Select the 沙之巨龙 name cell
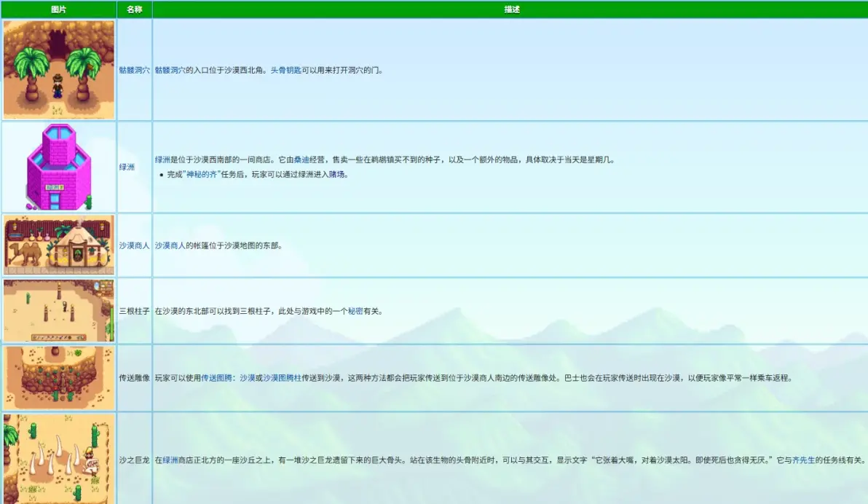 [135, 460]
